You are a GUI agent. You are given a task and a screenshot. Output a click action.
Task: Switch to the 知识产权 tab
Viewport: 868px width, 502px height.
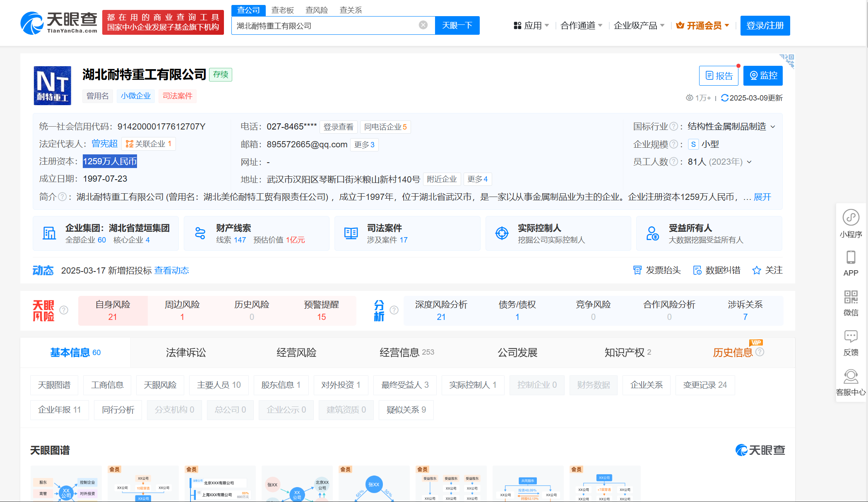[x=628, y=353]
